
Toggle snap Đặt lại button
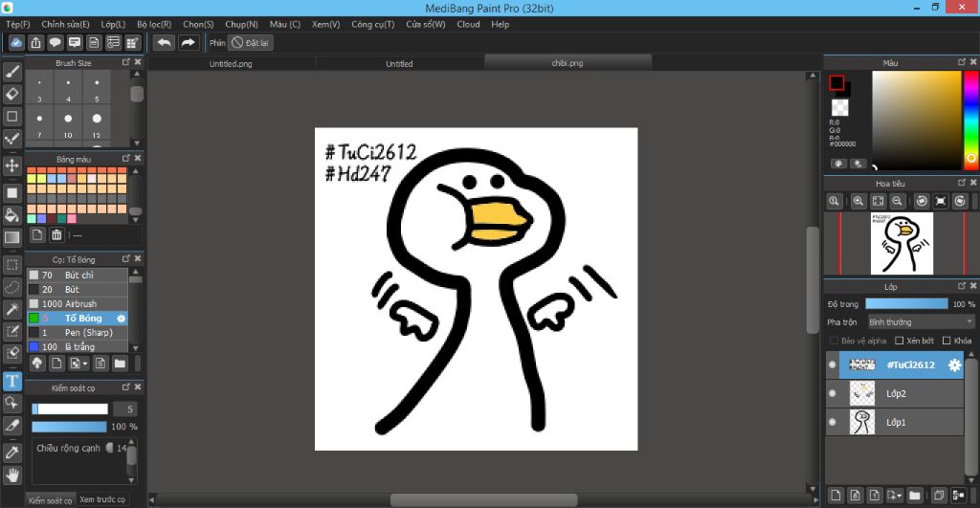(x=250, y=42)
